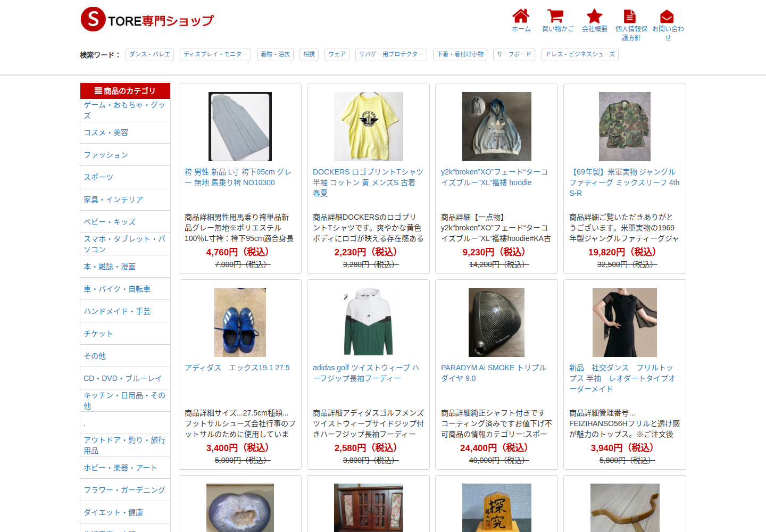View the blue adidas hoodie thumbnail
Screen dimensions: 766x532
pos(497,127)
